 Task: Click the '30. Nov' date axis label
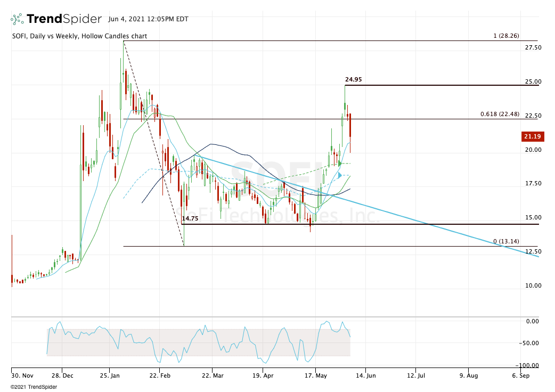click(22, 375)
